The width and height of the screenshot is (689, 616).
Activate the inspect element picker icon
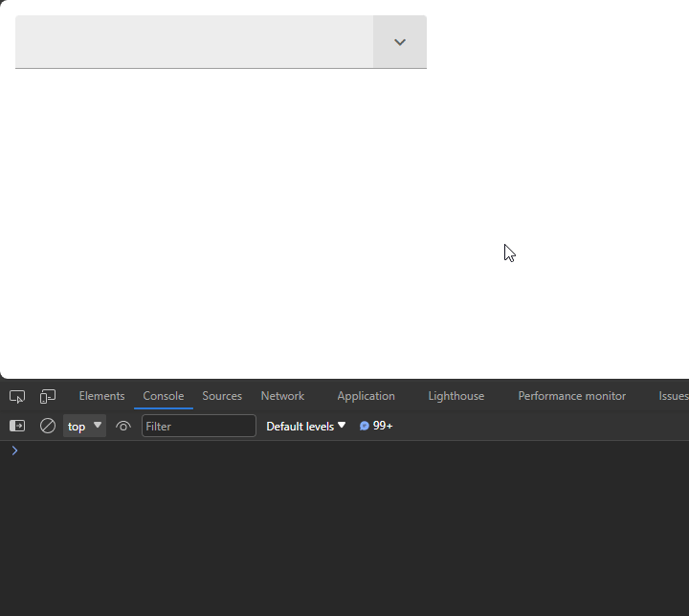click(x=17, y=396)
